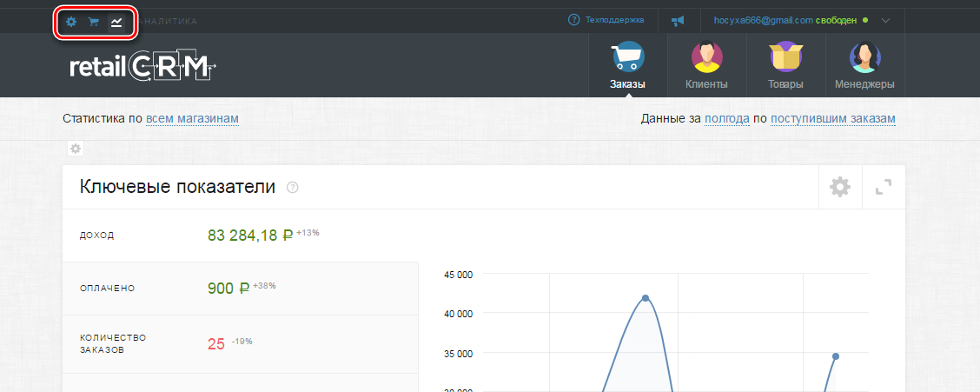The image size is (980, 392).
Task: Expand the Ключевые показатели widget to fullscreen
Action: [x=884, y=187]
